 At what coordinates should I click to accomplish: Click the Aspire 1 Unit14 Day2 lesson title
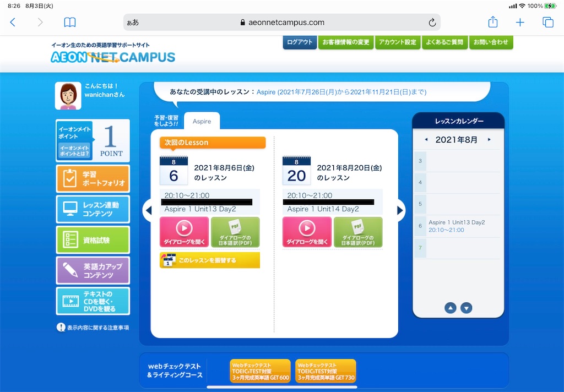click(323, 209)
